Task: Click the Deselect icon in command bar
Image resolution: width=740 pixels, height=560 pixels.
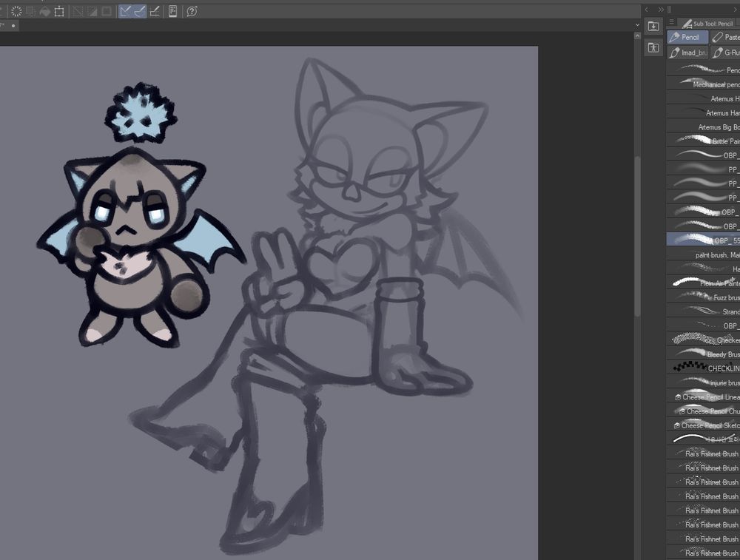Action: click(78, 11)
